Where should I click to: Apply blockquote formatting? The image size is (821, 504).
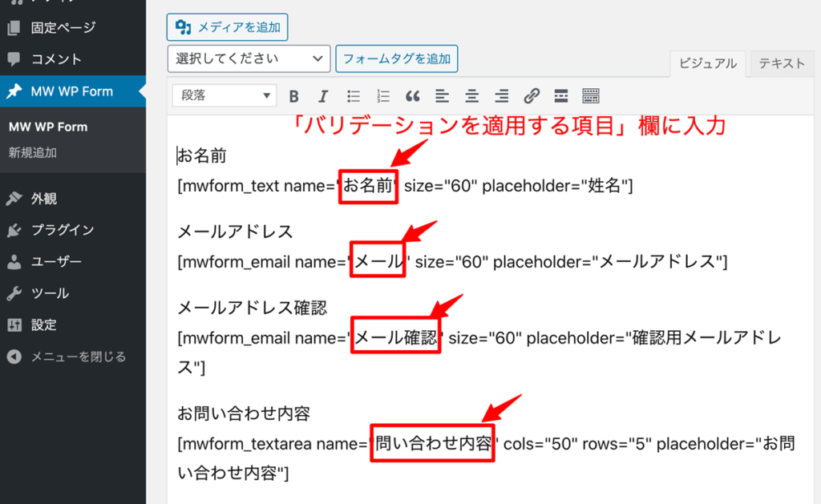click(x=413, y=96)
